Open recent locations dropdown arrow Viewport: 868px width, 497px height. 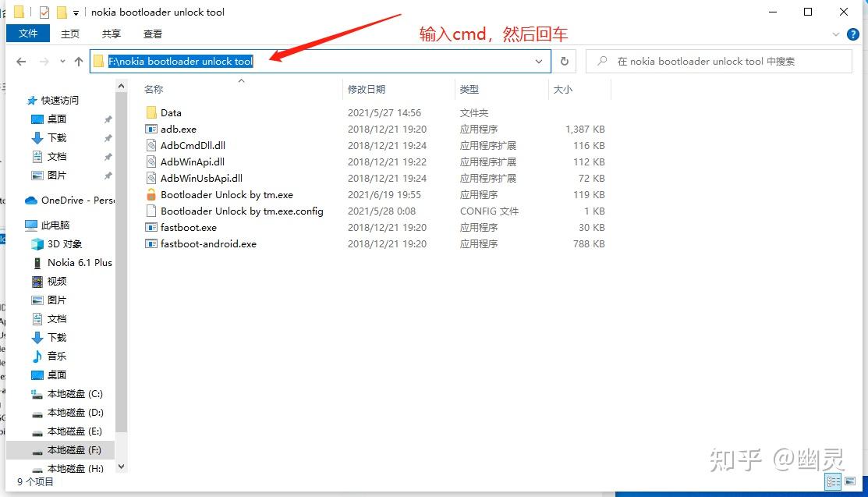click(x=62, y=61)
